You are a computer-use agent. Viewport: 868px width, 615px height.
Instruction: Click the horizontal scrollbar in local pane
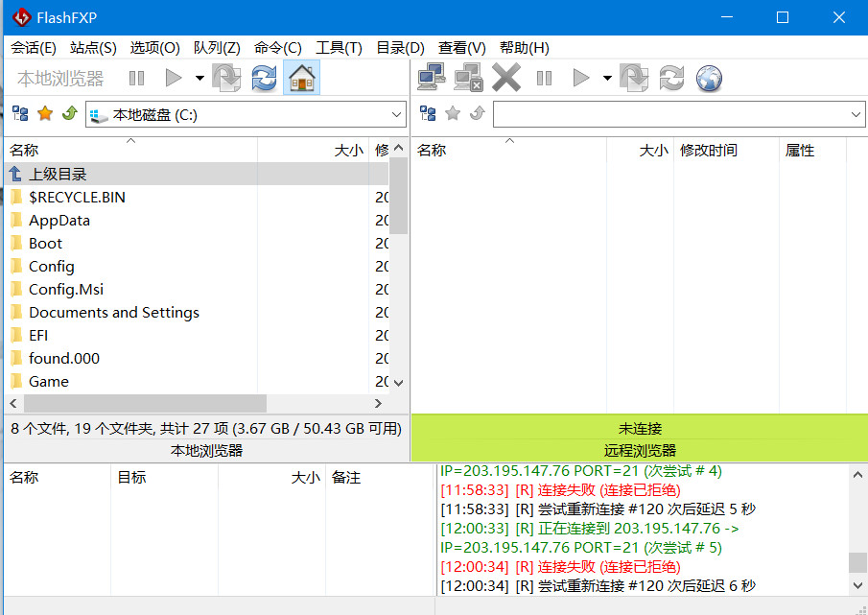point(144,404)
